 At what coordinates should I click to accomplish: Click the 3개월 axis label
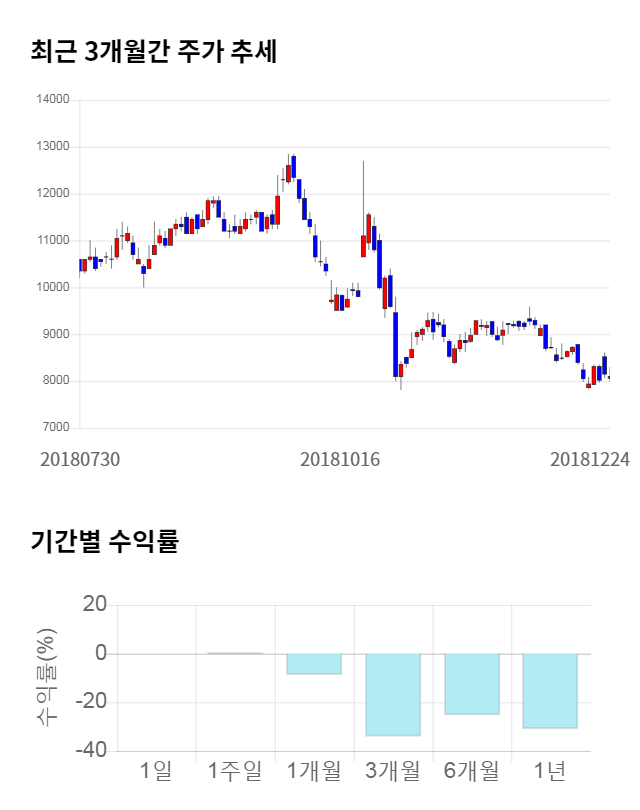click(x=392, y=770)
